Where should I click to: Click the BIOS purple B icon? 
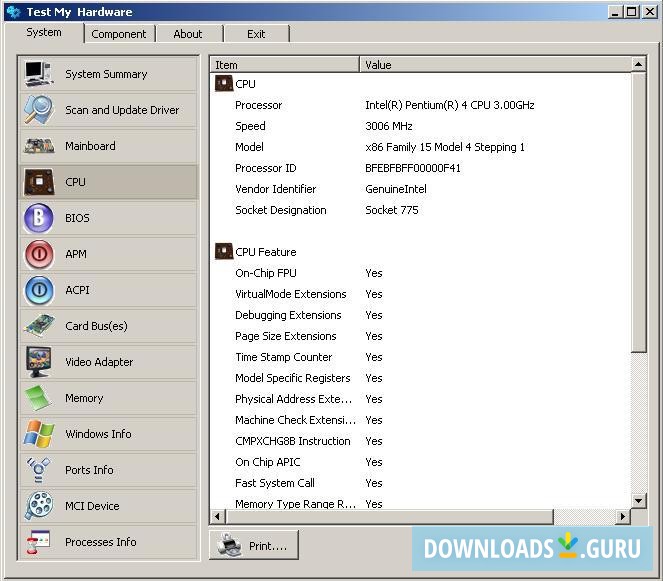pyautogui.click(x=38, y=218)
